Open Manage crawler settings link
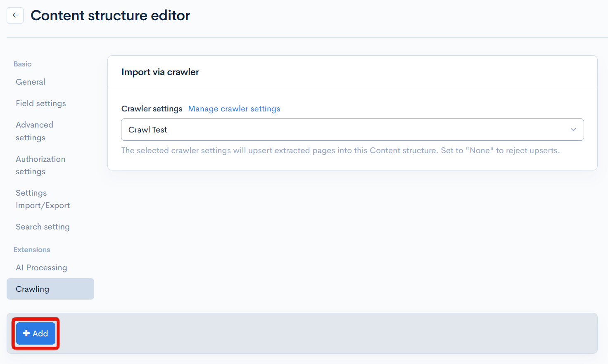608x364 pixels. click(x=234, y=109)
